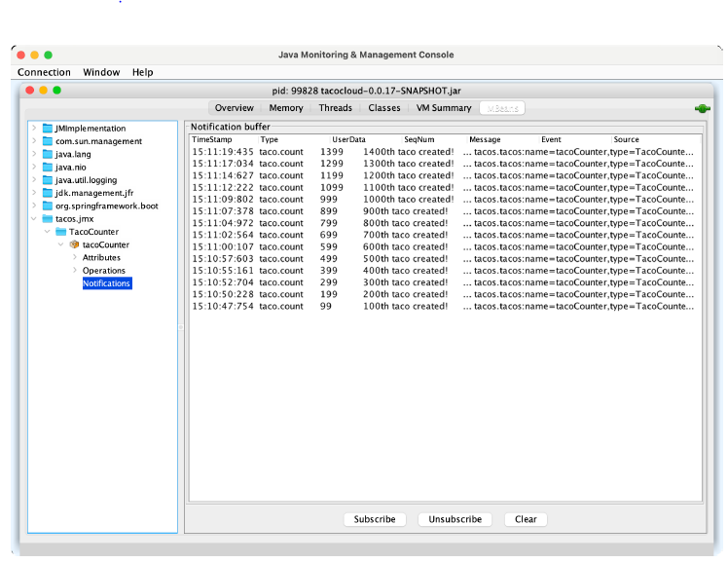This screenshot has height=563, width=728.
Task: Click the green connection status icon
Action: click(702, 108)
